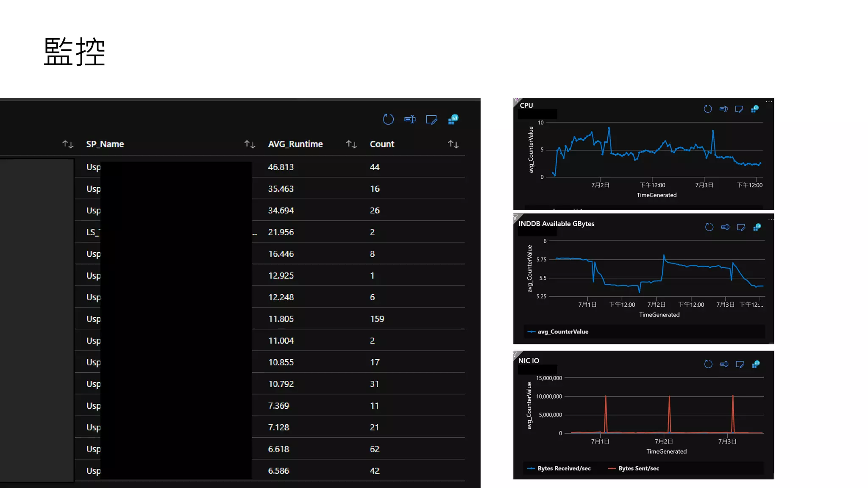Click the CPU chart refresh icon
The width and height of the screenshot is (868, 488).
pyautogui.click(x=707, y=109)
